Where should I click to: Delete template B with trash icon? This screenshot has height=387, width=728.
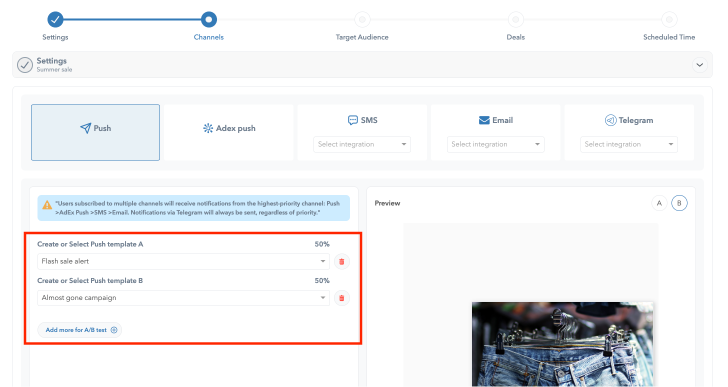click(342, 298)
